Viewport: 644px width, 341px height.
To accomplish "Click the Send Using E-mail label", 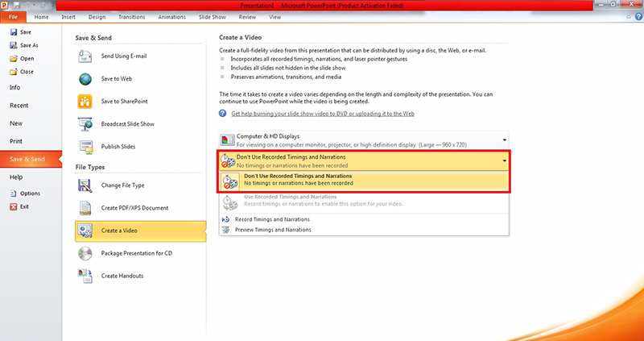I will (x=124, y=56).
